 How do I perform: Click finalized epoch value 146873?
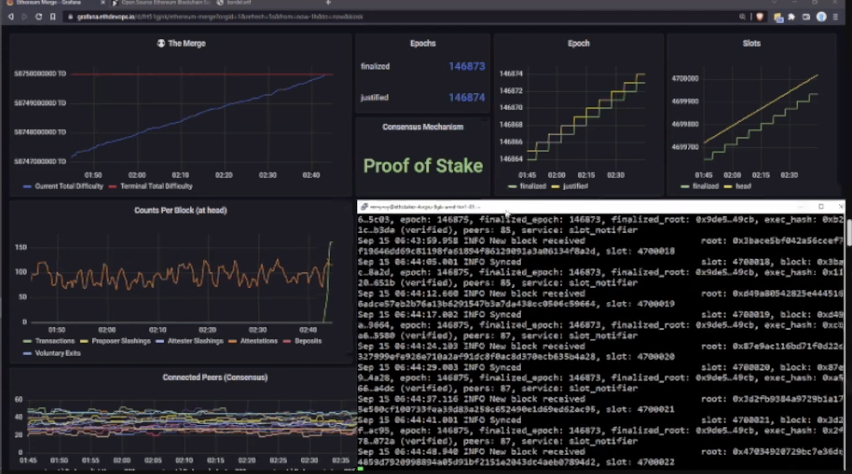[467, 66]
